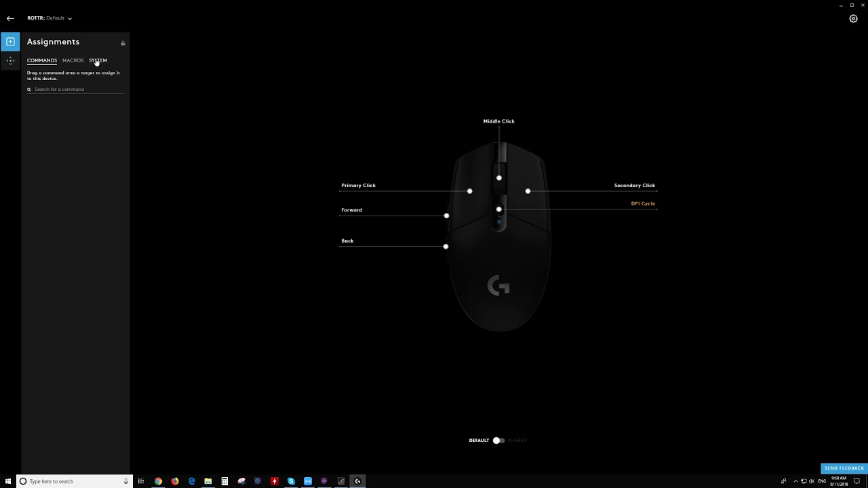This screenshot has height=488, width=868.
Task: Click the microphone icon in search box
Action: [x=125, y=481]
